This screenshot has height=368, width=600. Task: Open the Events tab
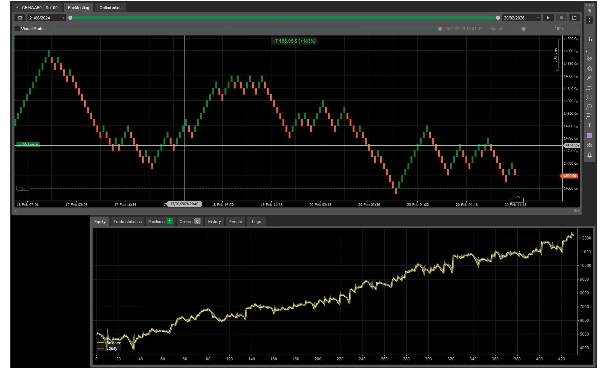[235, 221]
